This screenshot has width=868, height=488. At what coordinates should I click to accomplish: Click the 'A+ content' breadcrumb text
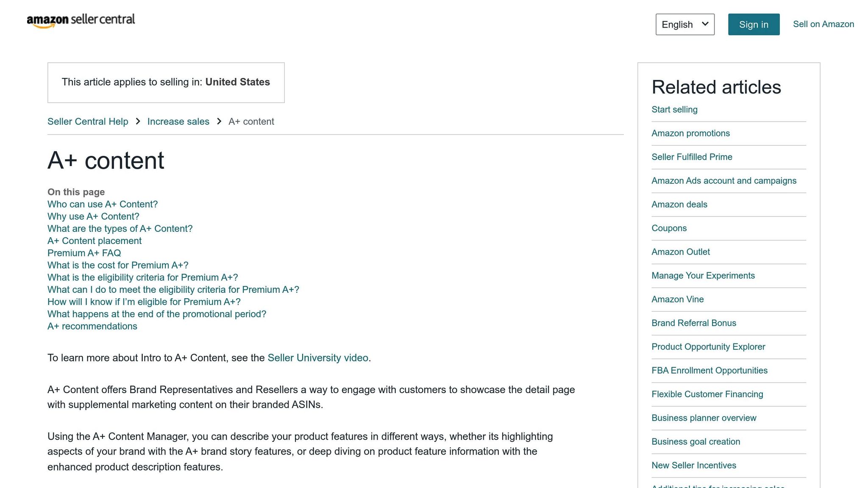click(251, 122)
